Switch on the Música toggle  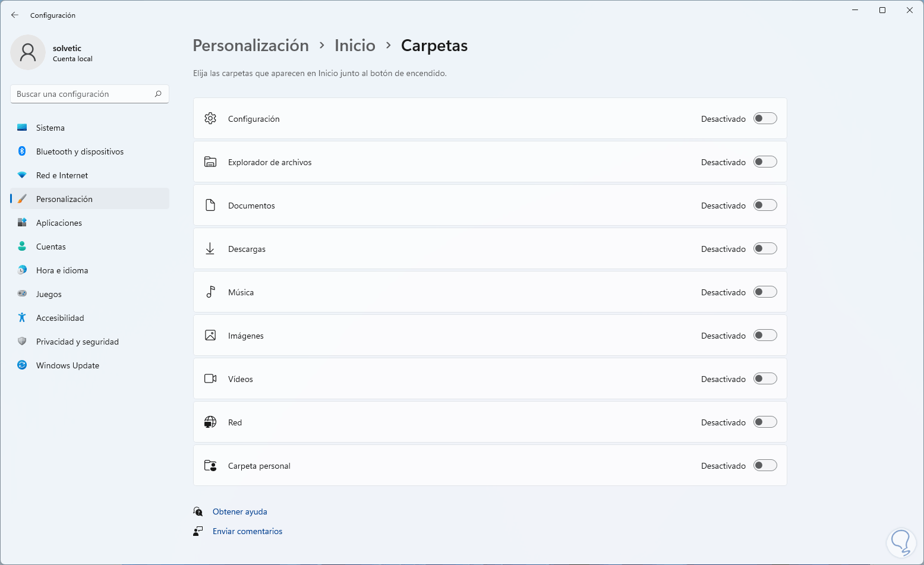[765, 292]
